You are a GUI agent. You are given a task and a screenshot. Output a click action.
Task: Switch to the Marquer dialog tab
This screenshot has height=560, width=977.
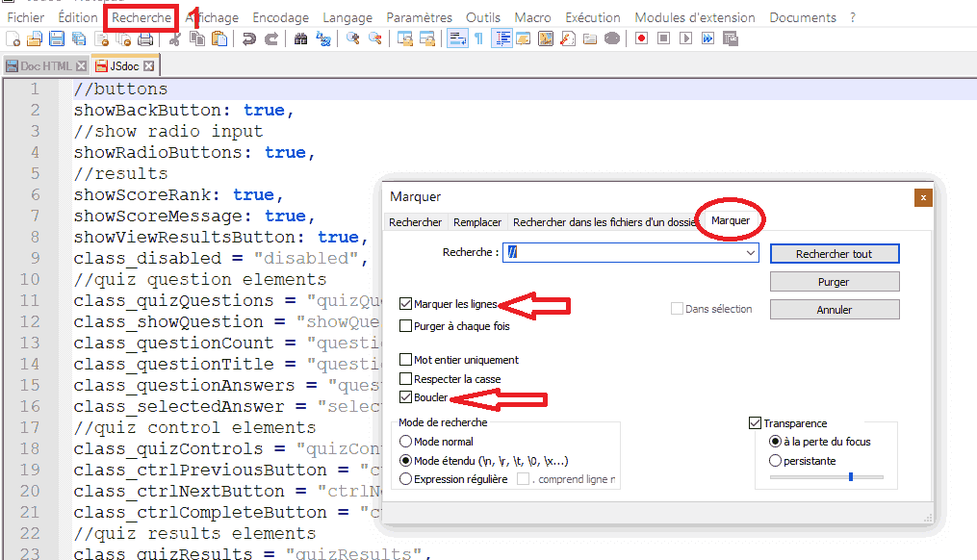click(x=731, y=220)
